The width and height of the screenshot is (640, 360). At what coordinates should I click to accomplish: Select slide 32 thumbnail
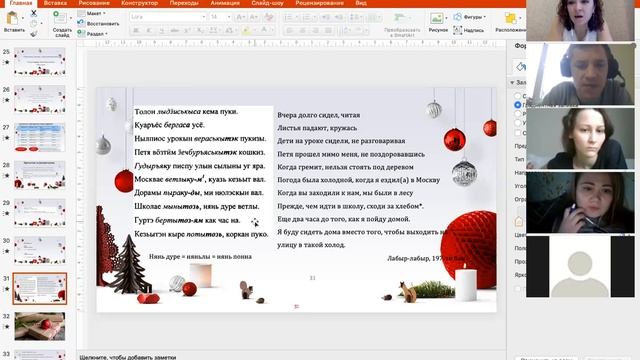[x=40, y=326]
